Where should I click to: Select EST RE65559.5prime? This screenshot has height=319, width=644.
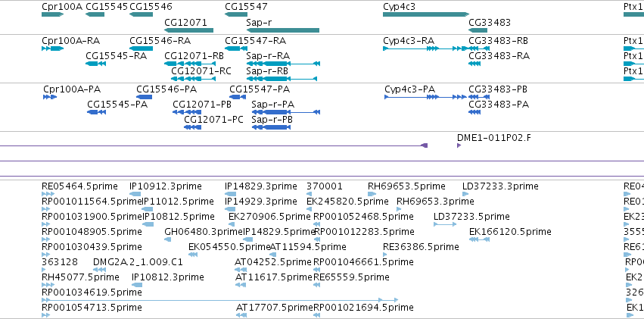coord(316,285)
